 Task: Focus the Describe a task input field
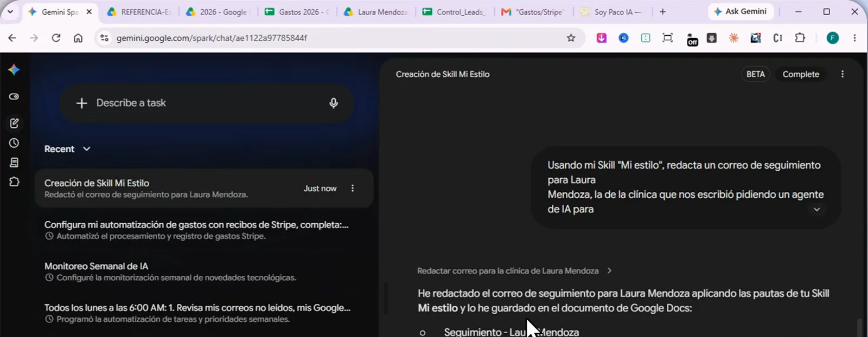(x=207, y=103)
